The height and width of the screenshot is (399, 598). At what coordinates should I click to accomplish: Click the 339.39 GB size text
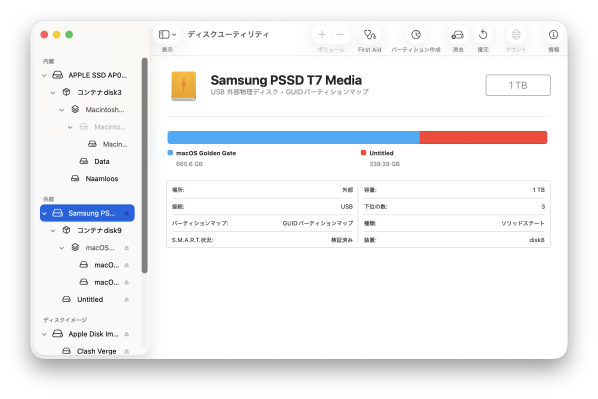point(384,164)
